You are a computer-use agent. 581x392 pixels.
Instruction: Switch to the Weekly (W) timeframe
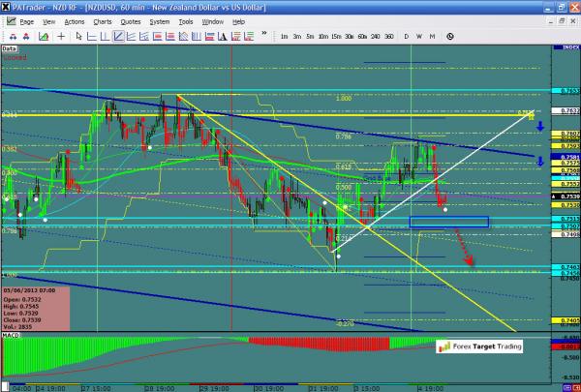click(419, 37)
